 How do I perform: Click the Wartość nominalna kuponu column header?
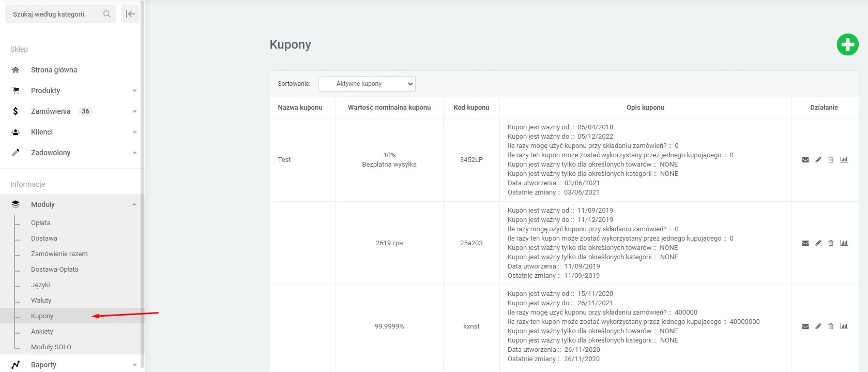tap(389, 108)
